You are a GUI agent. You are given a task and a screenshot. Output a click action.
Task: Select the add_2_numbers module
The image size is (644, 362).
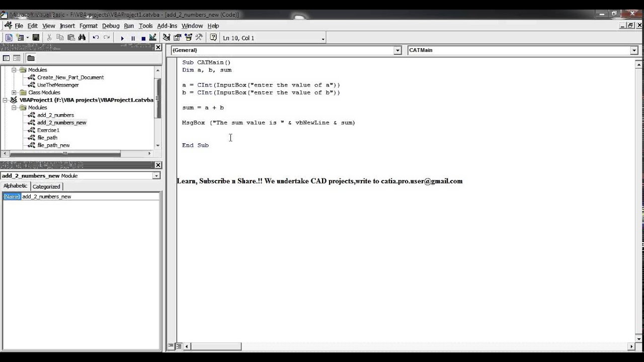[x=56, y=115]
